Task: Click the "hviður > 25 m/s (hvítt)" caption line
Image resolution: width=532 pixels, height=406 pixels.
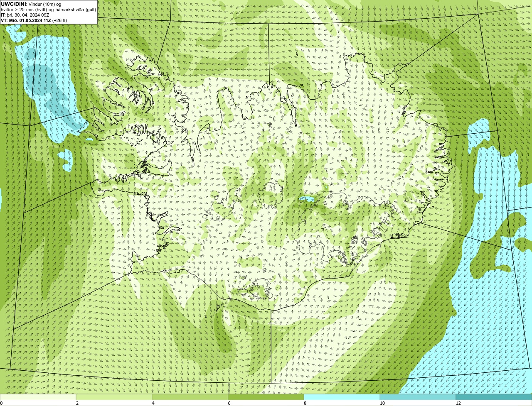Action: tap(49, 9)
